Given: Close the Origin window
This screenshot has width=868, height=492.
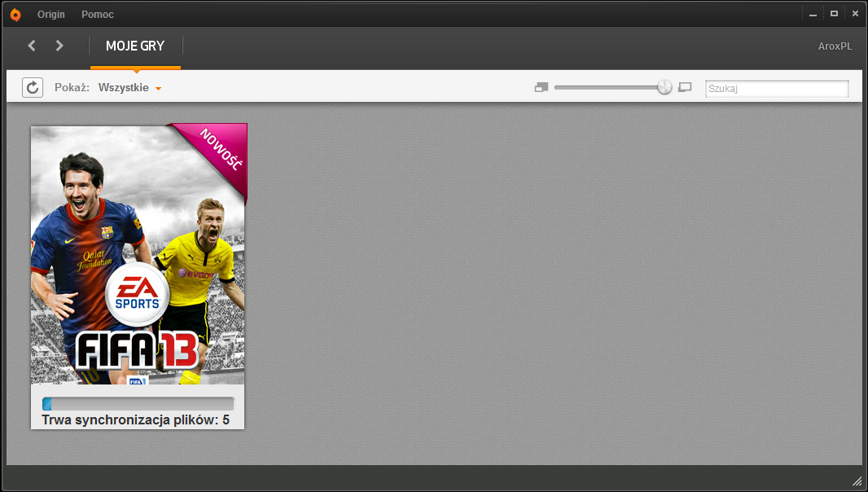Looking at the screenshot, I should 855,14.
